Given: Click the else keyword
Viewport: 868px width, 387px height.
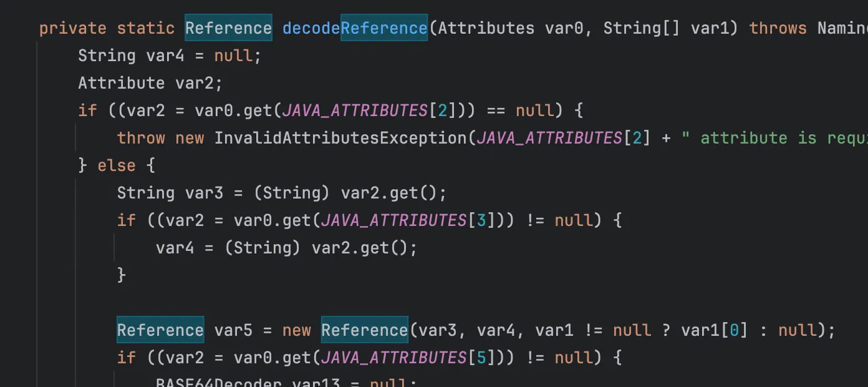Looking at the screenshot, I should (x=116, y=165).
